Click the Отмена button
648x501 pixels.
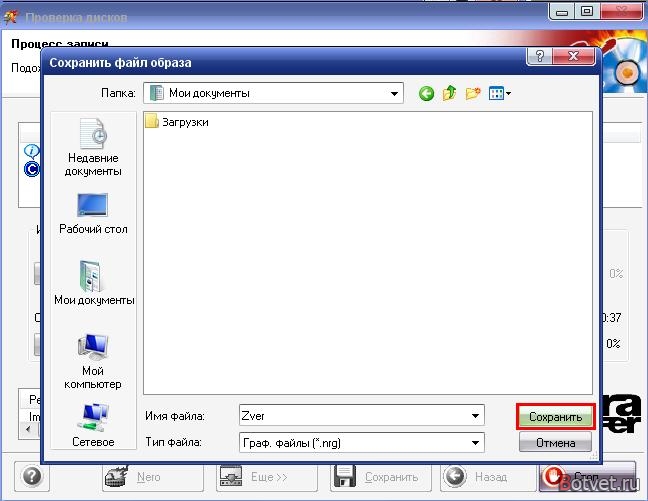coord(555,443)
